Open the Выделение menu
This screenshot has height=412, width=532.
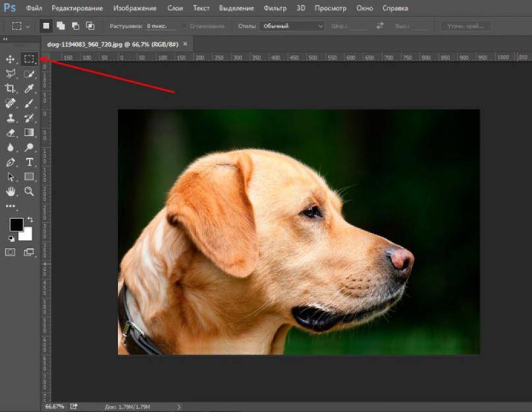tap(237, 8)
